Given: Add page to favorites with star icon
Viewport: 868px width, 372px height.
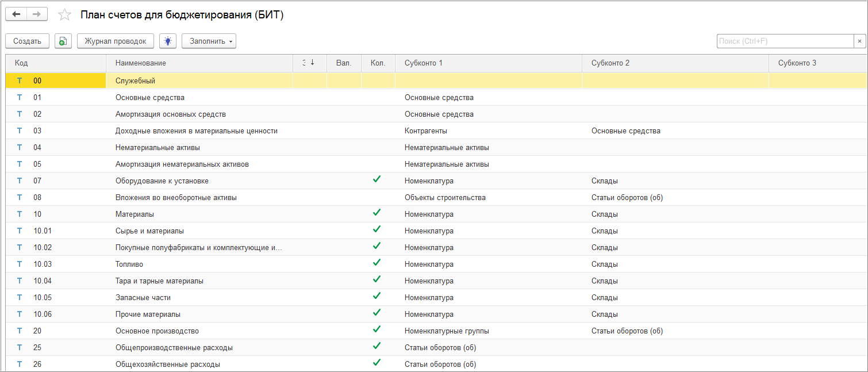Looking at the screenshot, I should [x=65, y=15].
